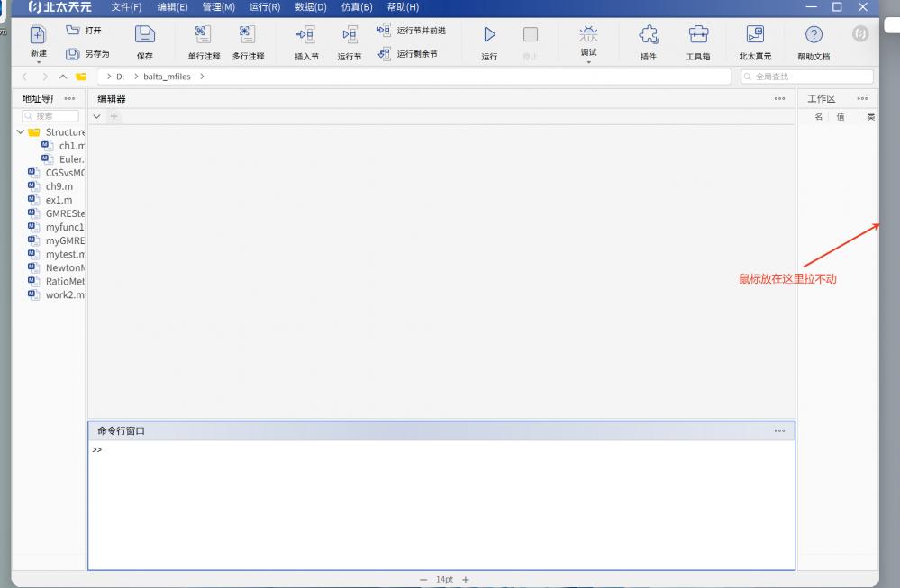Open the editor tab list chevron dropdown

[96, 116]
